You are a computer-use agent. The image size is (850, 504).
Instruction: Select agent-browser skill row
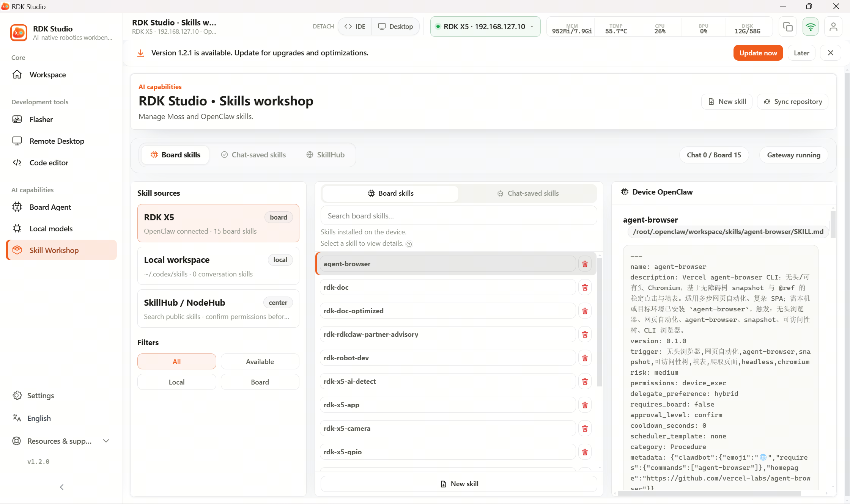point(448,264)
